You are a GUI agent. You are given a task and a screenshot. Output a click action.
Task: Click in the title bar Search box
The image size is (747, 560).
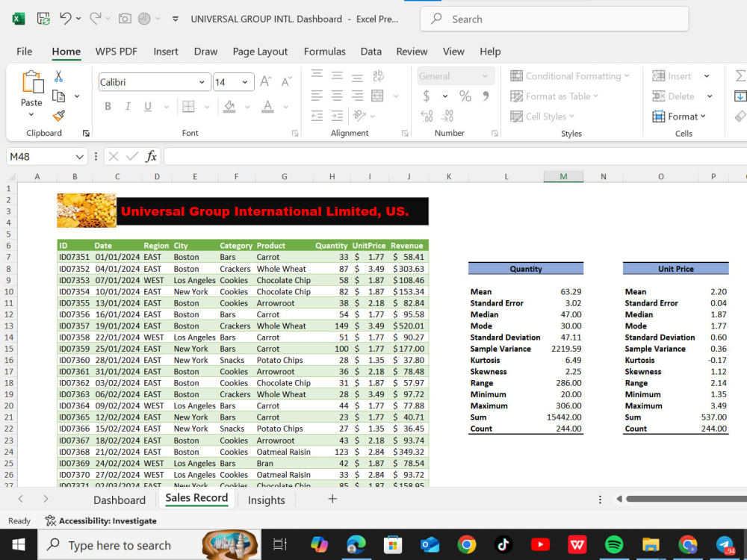[554, 19]
